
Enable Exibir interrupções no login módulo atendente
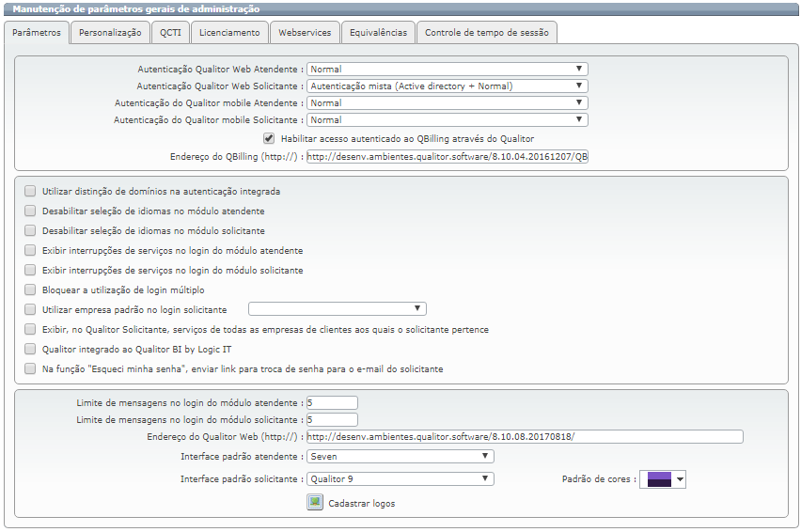coord(30,250)
